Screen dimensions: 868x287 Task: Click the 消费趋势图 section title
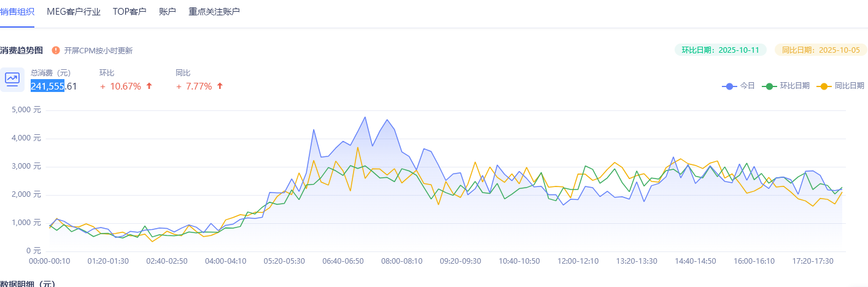pyautogui.click(x=21, y=50)
